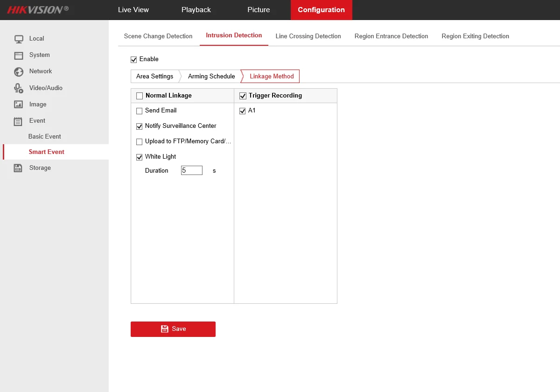Go to the Arming Schedule step
This screenshot has height=392, width=560.
(211, 76)
